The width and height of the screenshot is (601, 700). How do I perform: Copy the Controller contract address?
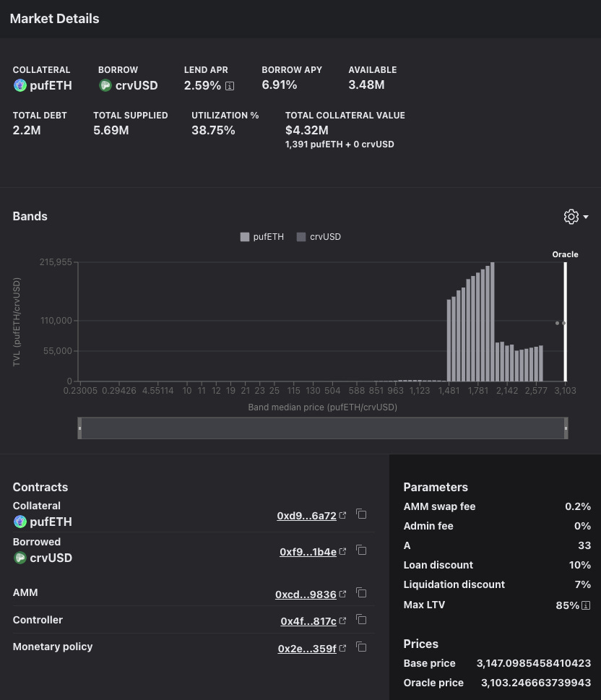point(361,620)
